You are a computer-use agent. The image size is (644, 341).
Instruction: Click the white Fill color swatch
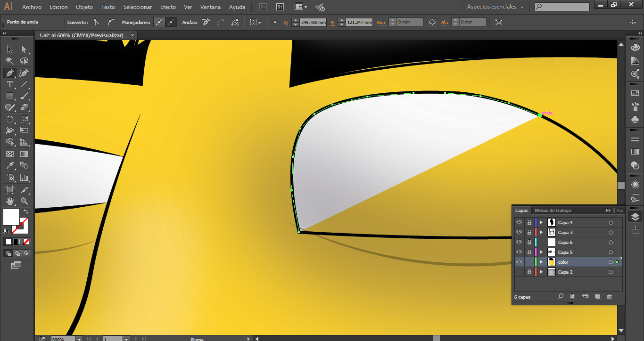pos(11,217)
